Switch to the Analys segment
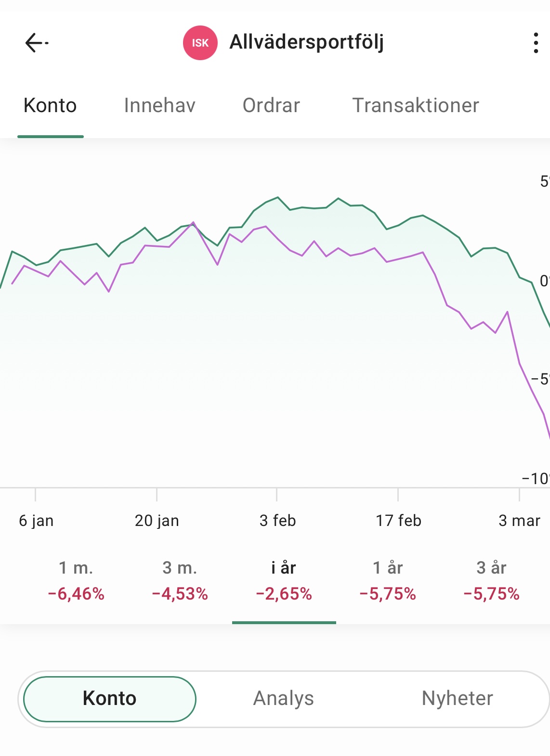Screen dimensions: 550x756 pos(284,699)
